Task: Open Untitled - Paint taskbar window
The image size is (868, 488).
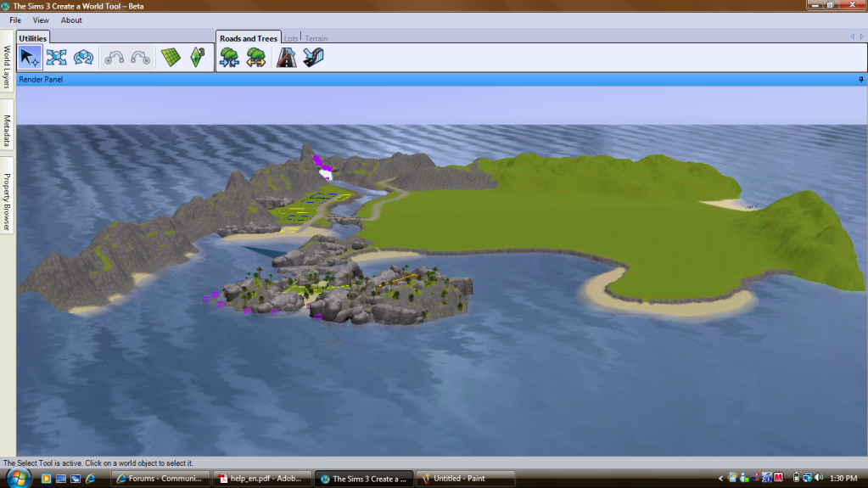Action: point(466,479)
